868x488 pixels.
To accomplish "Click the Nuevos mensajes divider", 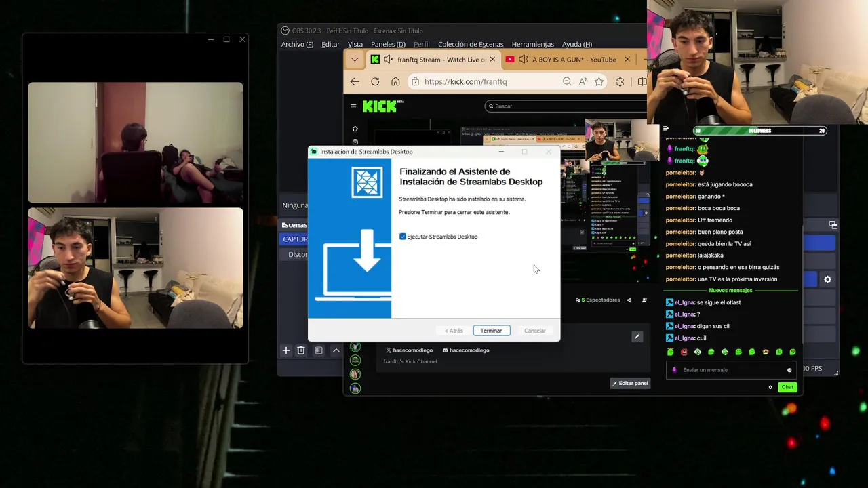I will click(730, 290).
